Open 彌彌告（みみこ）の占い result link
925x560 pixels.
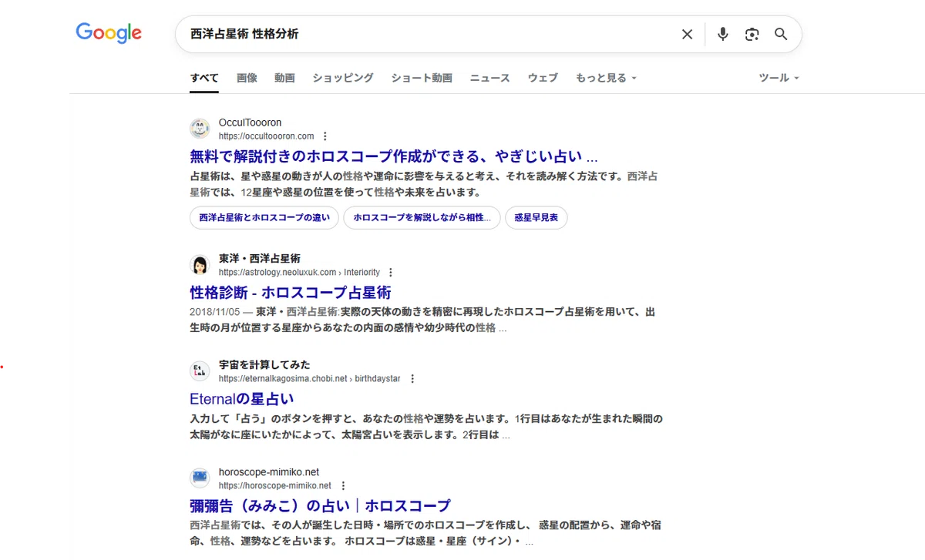click(320, 506)
